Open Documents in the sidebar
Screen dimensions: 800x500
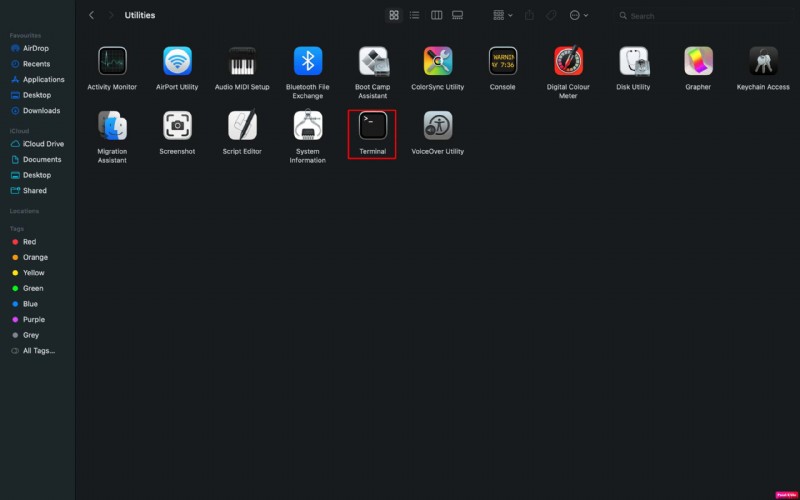point(37,160)
